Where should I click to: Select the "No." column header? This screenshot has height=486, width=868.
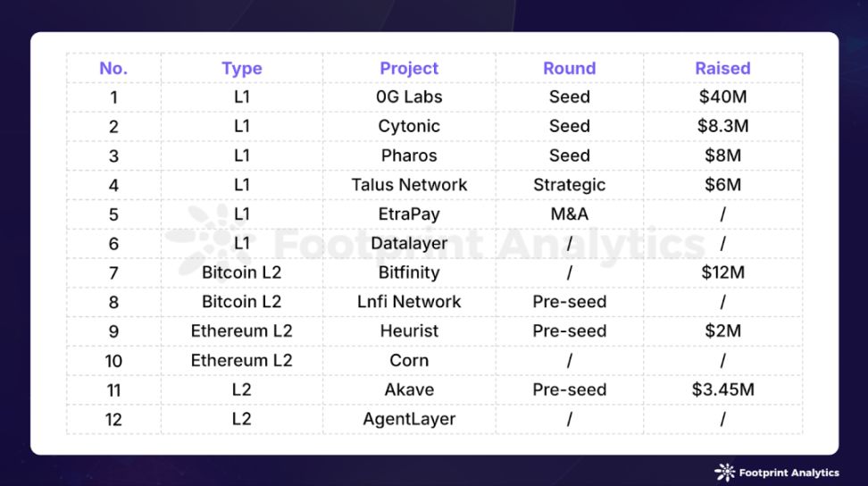(113, 68)
